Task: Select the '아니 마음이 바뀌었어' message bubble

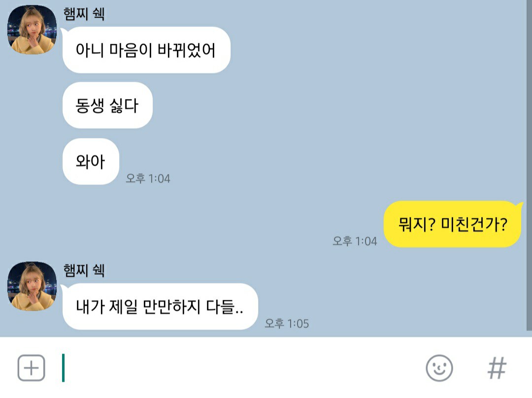Action: pyautogui.click(x=146, y=50)
